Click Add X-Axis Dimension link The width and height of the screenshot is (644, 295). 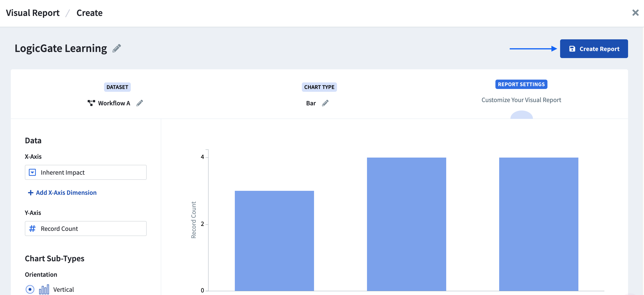[66, 193]
